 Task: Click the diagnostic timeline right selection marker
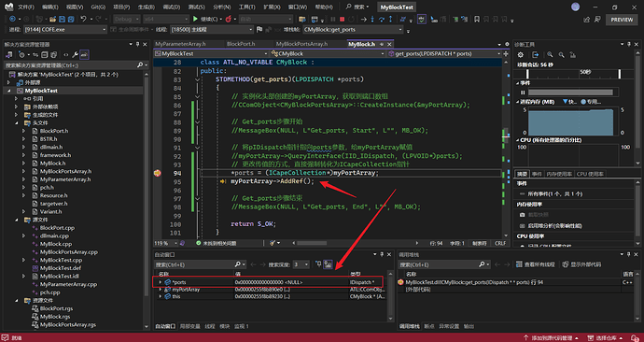(x=620, y=74)
